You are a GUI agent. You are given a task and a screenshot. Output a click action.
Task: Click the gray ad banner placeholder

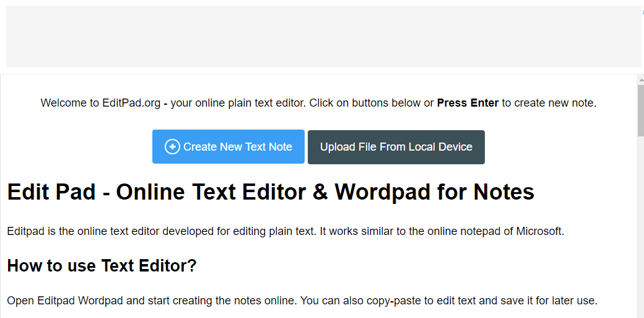pos(322,37)
